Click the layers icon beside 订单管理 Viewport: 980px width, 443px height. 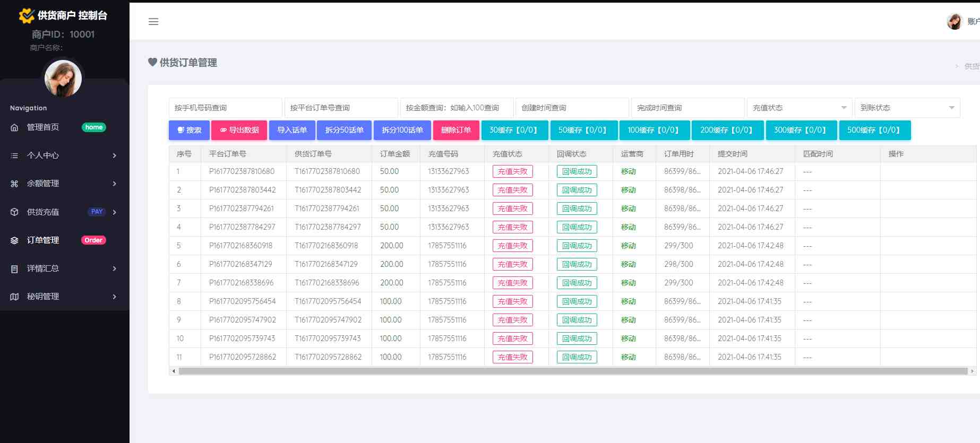click(14, 240)
